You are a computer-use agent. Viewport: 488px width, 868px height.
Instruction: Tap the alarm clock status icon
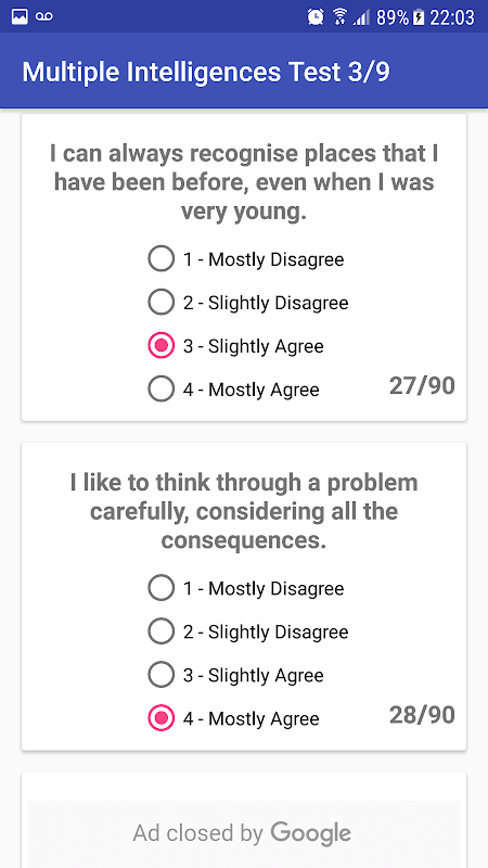pyautogui.click(x=315, y=17)
